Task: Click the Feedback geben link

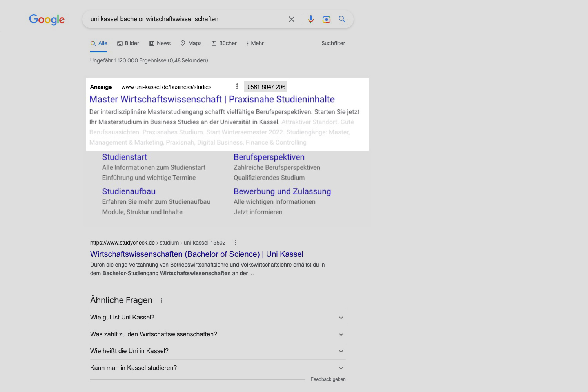Action: coord(328,379)
